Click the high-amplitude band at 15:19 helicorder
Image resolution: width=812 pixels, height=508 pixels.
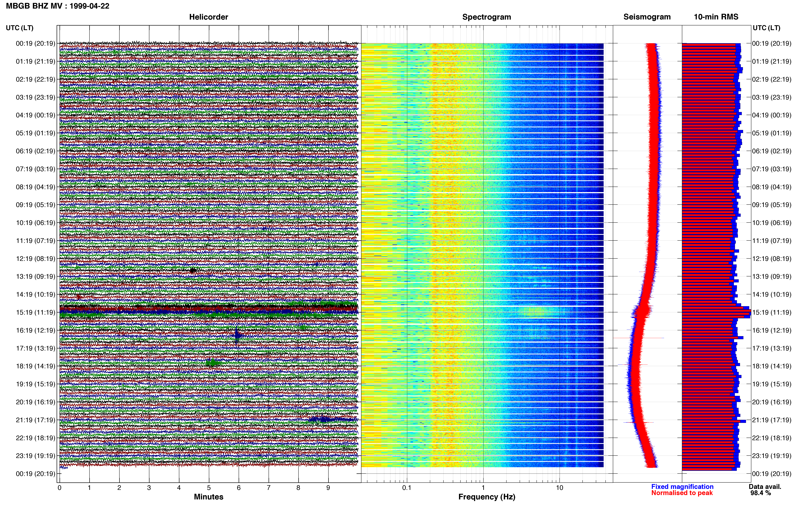coord(209,309)
